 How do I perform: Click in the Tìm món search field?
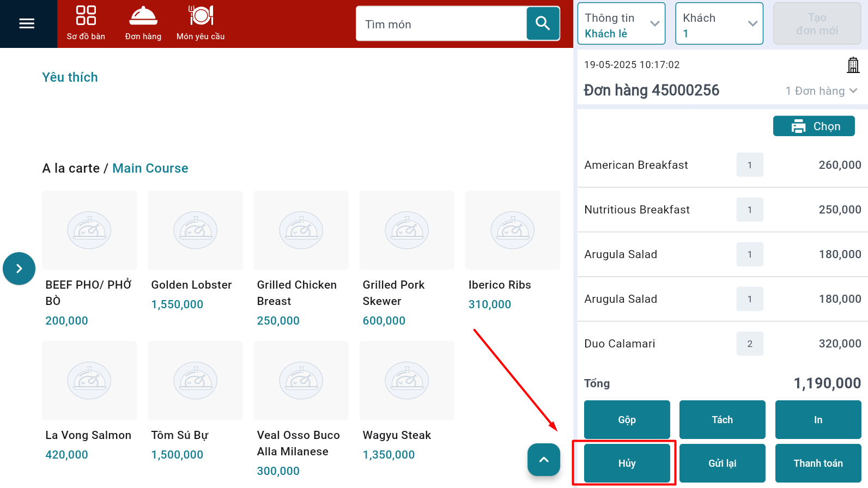pos(441,23)
